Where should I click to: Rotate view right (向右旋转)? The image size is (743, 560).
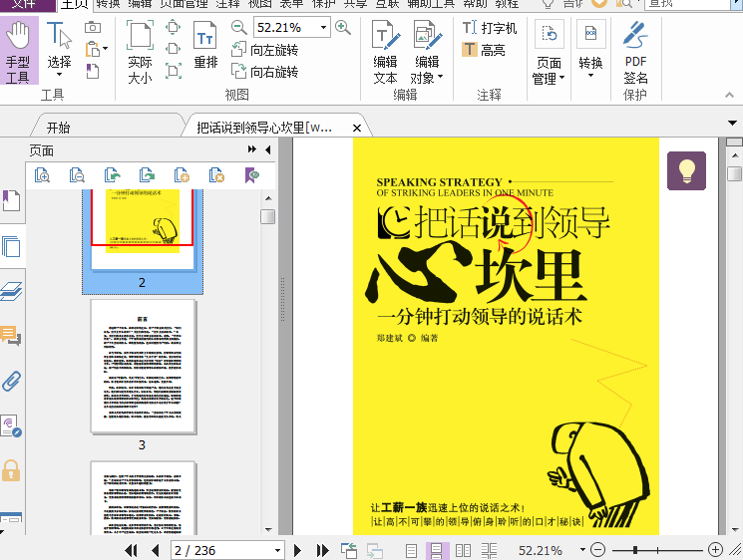tap(264, 72)
